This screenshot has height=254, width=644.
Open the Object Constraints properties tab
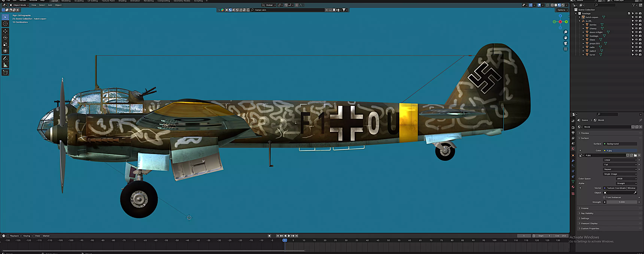[573, 176]
